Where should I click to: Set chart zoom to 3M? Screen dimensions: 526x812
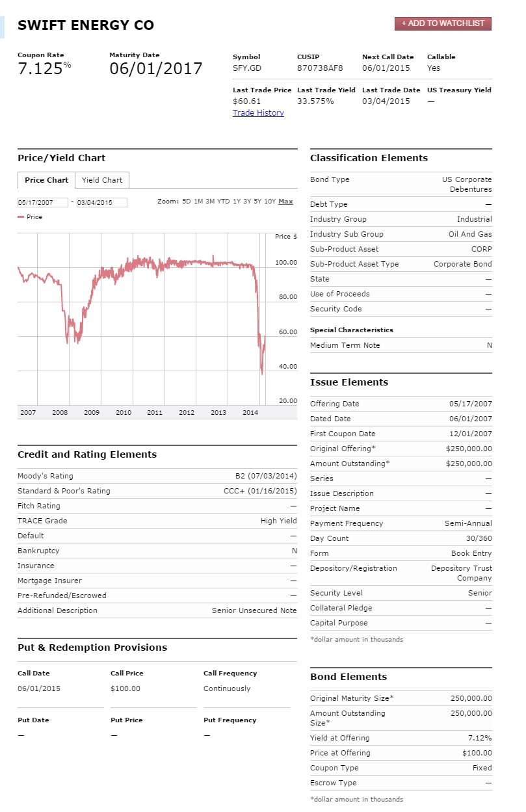[210, 202]
